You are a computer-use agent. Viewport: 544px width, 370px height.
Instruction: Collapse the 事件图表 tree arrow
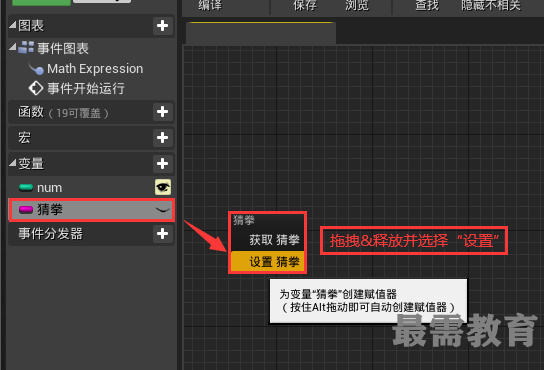[x=12, y=47]
